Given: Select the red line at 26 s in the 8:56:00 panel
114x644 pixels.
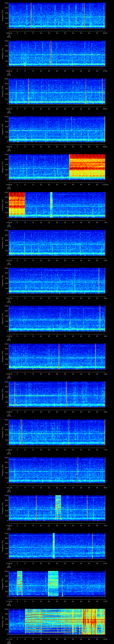Looking at the screenshot, I should tap(51, 53).
